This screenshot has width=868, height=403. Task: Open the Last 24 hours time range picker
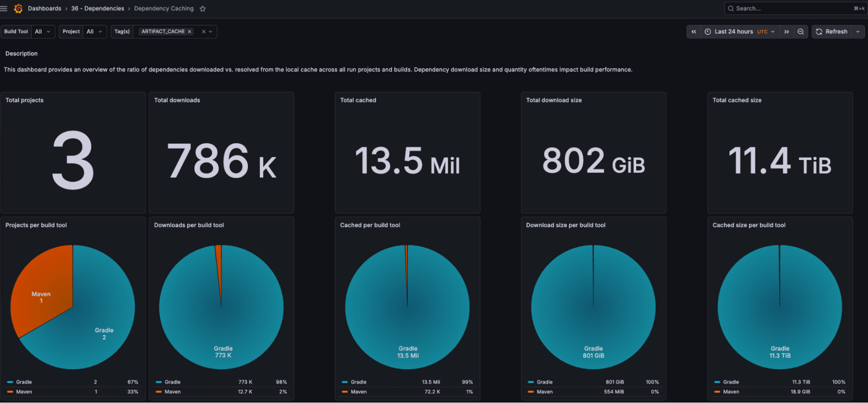[x=734, y=31]
